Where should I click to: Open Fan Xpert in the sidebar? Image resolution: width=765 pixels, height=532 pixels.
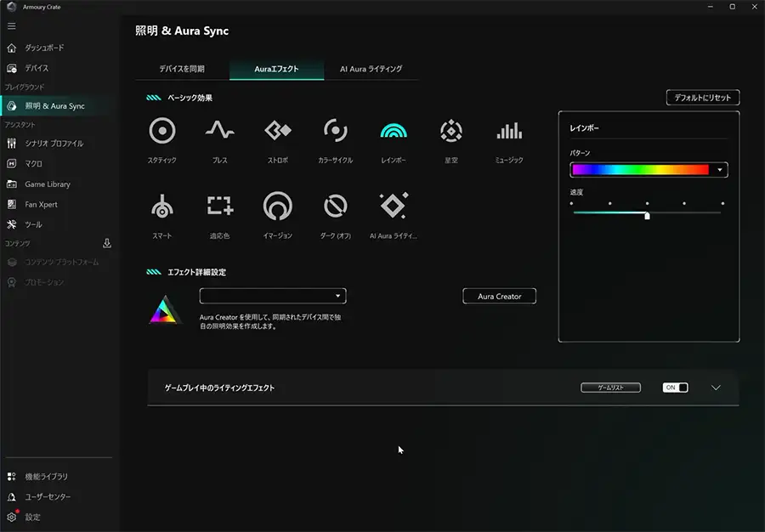41,205
